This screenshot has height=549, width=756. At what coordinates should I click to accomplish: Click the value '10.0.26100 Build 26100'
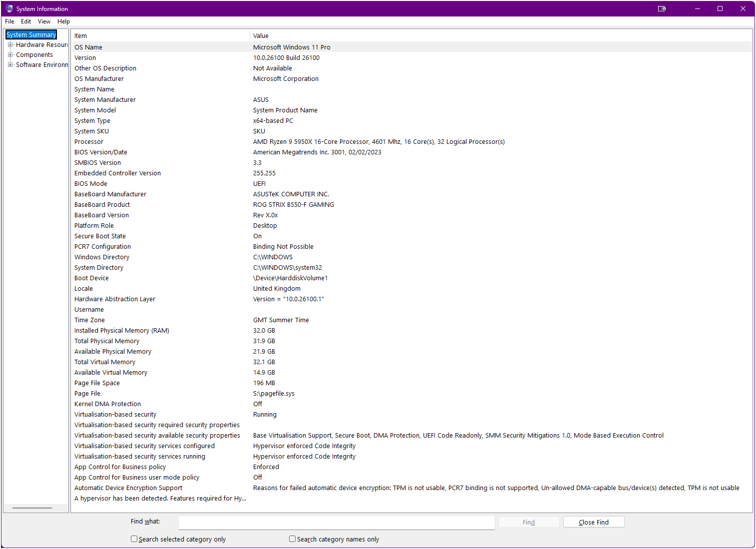tap(286, 57)
